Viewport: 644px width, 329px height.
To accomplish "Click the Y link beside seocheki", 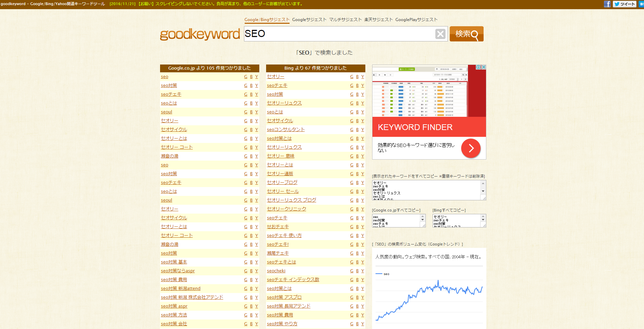I will pos(363,271).
